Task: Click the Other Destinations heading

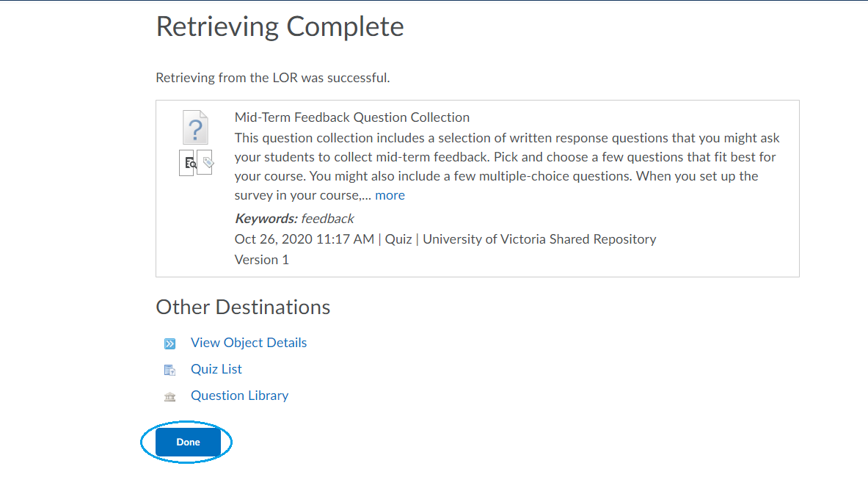Action: click(x=243, y=307)
